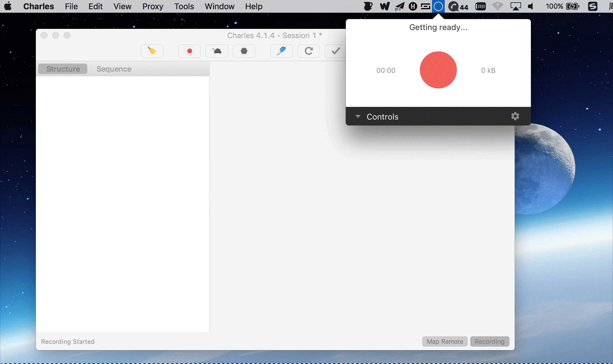Open the Apple menu

click(x=8, y=6)
